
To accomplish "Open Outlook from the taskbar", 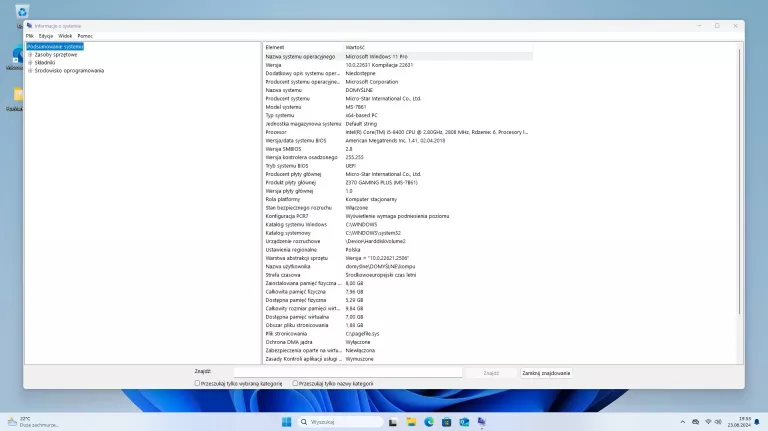I will [x=464, y=422].
